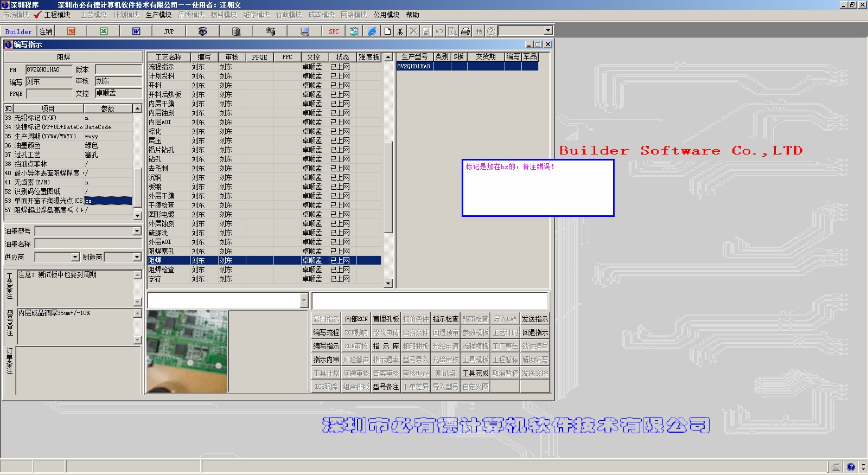Screen dimensions: 868x475
Task: Click the 指示检查 button
Action: 446,319
